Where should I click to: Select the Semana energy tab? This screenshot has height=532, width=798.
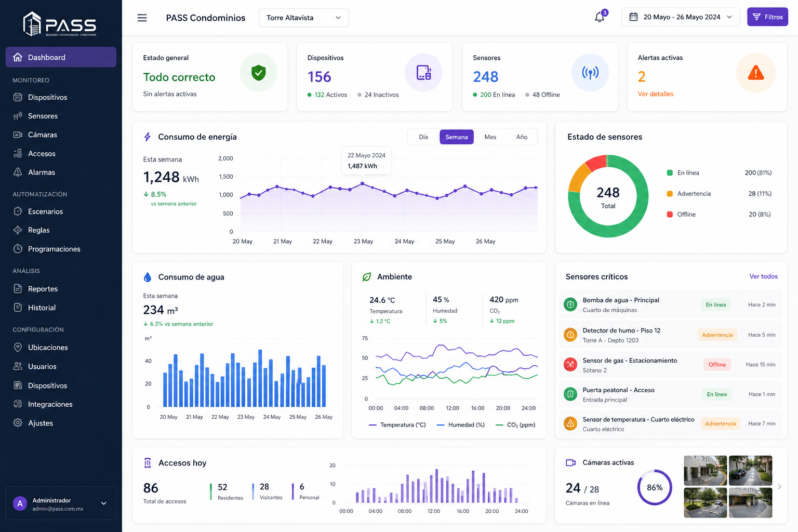point(457,137)
